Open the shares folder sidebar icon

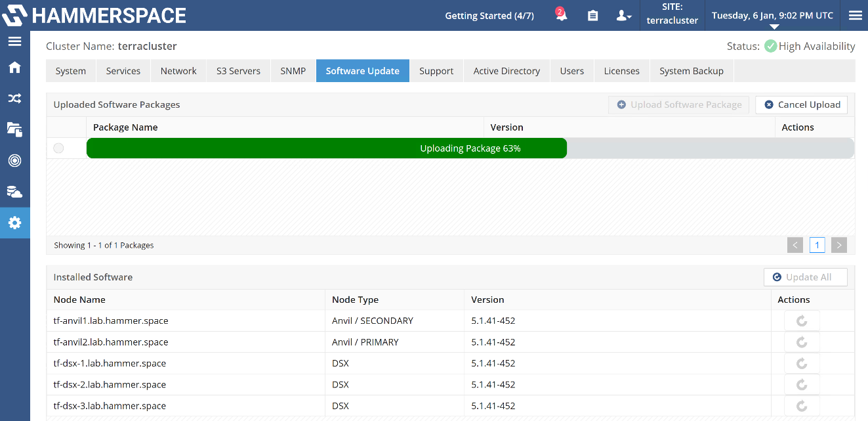(14, 129)
